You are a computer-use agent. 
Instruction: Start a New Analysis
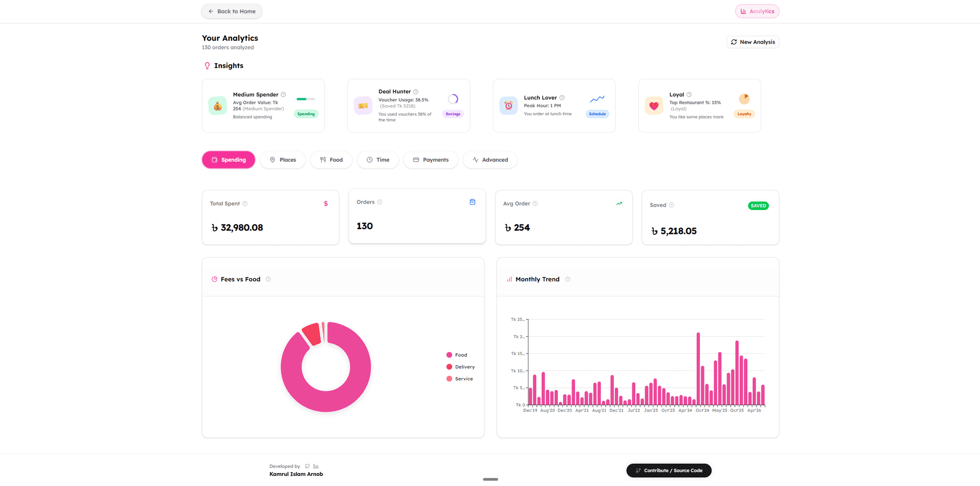pyautogui.click(x=753, y=42)
